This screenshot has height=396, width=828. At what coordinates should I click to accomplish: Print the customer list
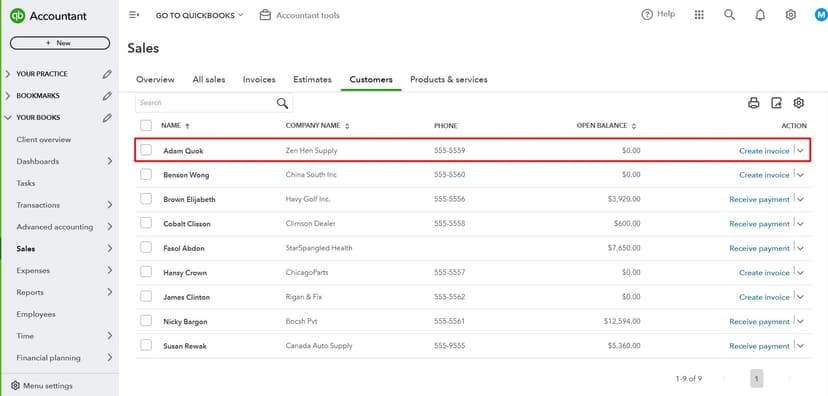pyautogui.click(x=754, y=103)
